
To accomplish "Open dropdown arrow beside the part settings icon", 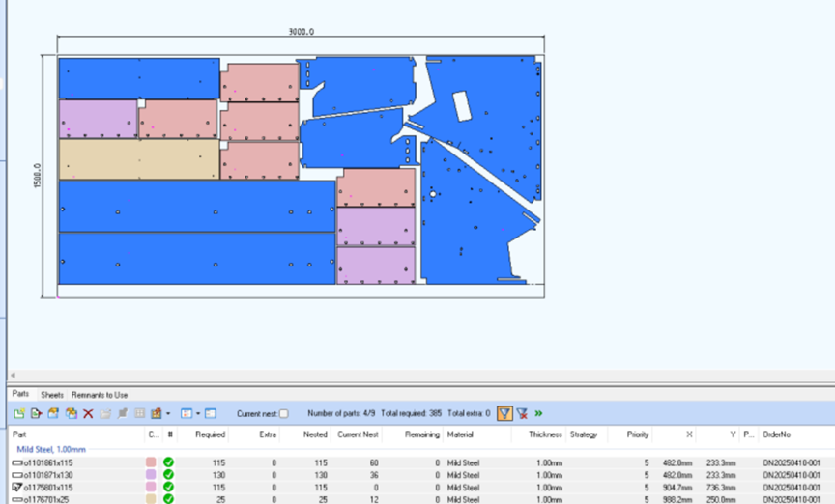I will click(168, 413).
